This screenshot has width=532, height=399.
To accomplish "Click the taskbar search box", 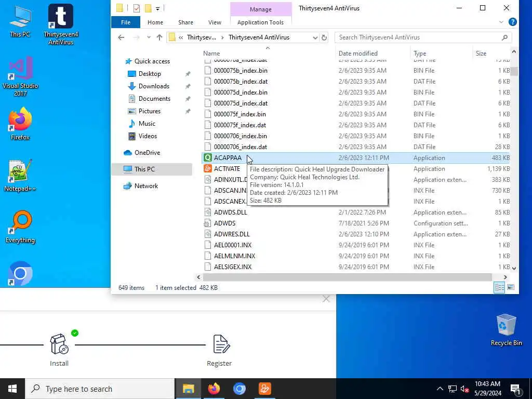I will click(100, 389).
